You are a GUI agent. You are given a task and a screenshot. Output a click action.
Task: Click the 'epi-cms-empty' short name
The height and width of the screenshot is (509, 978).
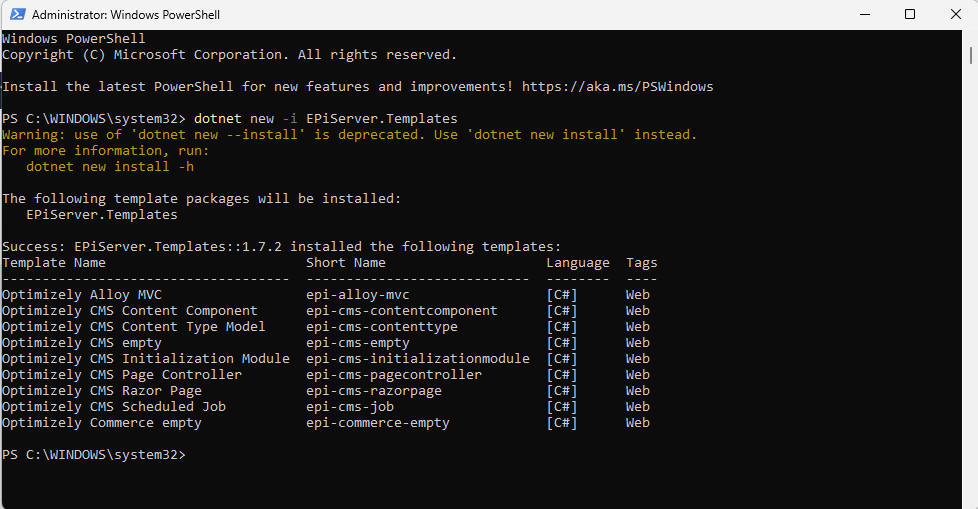click(x=358, y=343)
